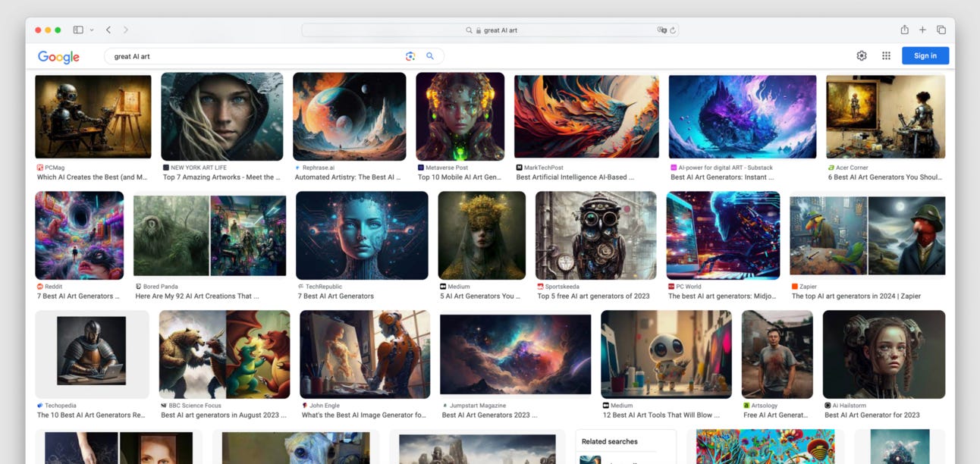Screen dimensions: 980x464
Task: Open the BBC Science Focus bear and dragon thumbnail
Action: click(x=225, y=354)
